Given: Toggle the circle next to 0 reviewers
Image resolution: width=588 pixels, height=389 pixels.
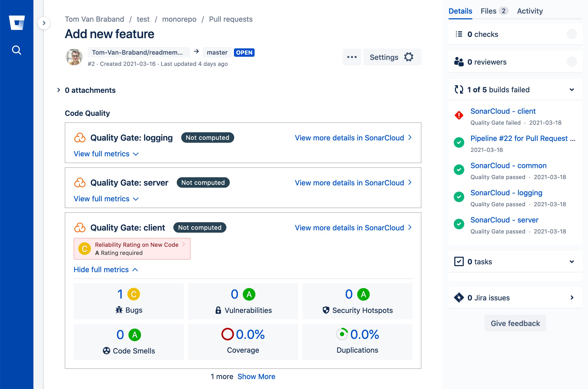Looking at the screenshot, I should pos(572,62).
